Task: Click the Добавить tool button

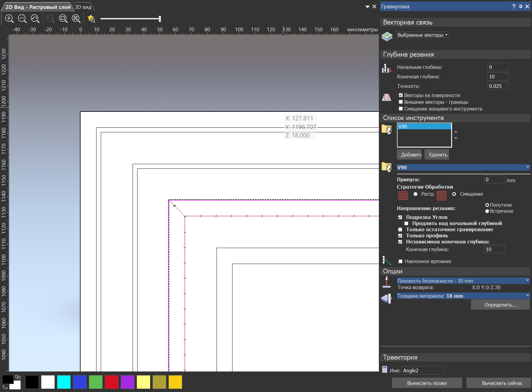Action: click(x=409, y=155)
